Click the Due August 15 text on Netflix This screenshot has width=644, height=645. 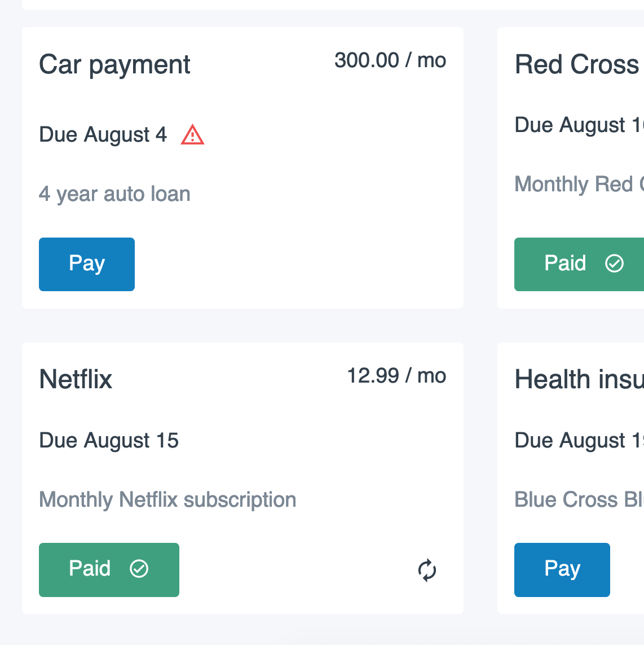tap(108, 440)
